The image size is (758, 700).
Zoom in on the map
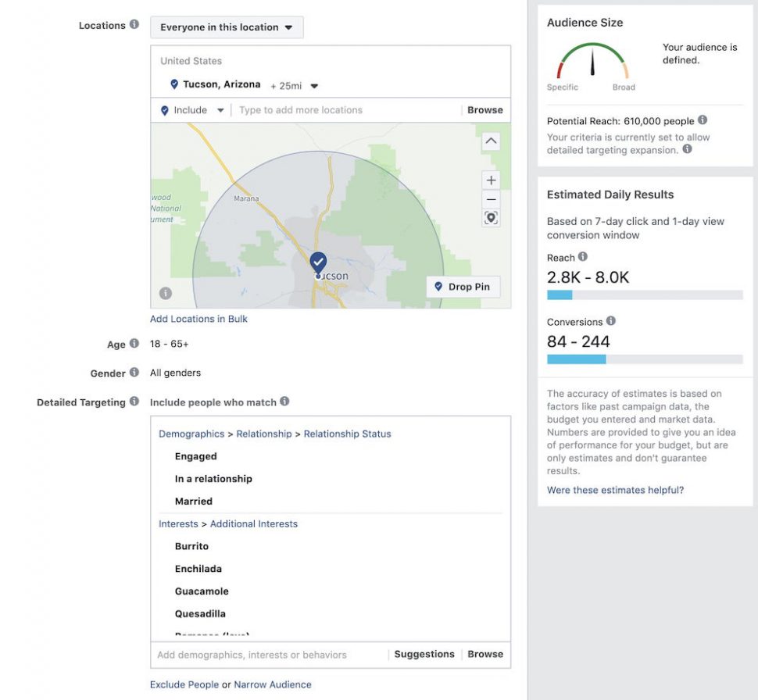tap(491, 180)
